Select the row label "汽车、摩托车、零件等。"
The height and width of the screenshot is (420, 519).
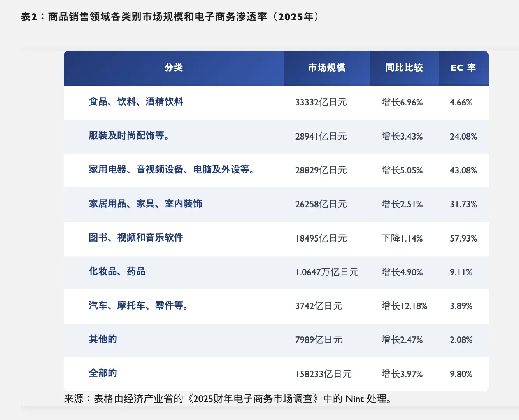(x=139, y=306)
